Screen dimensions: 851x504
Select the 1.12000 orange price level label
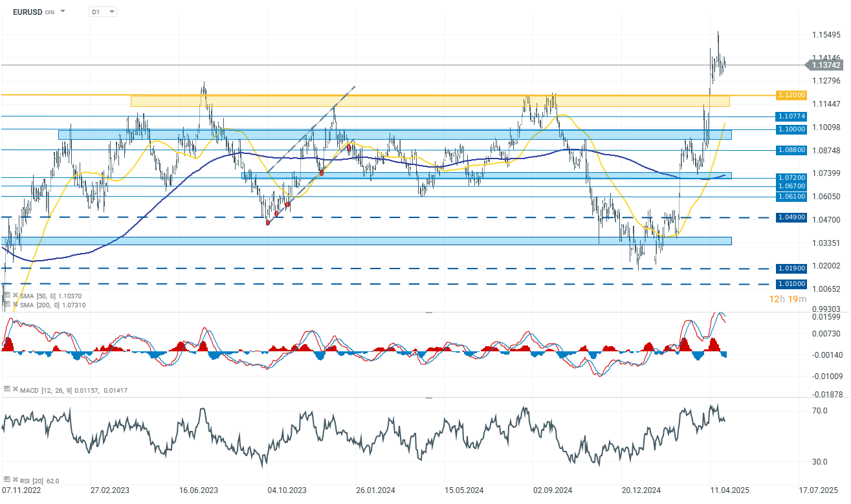coord(791,95)
